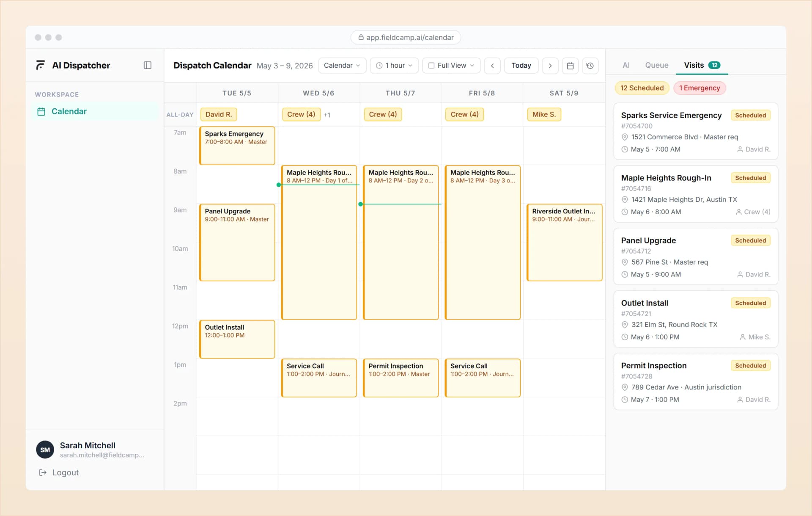Open the history clock icon
Viewport: 812px width, 516px height.
click(x=590, y=66)
